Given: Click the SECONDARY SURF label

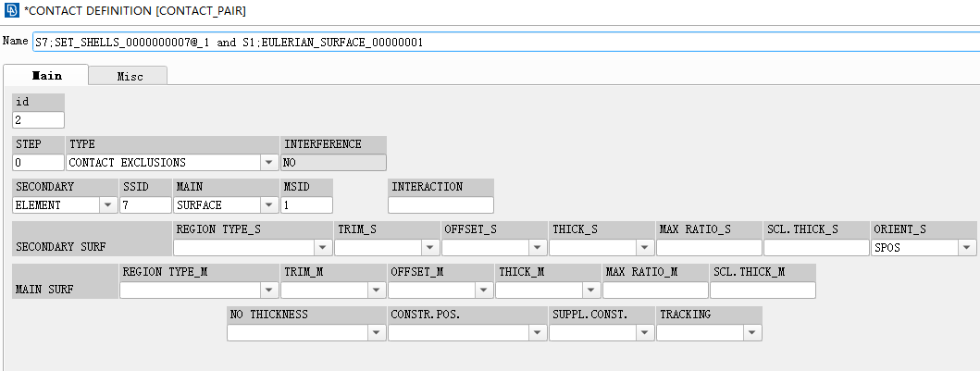Looking at the screenshot, I should click(61, 247).
